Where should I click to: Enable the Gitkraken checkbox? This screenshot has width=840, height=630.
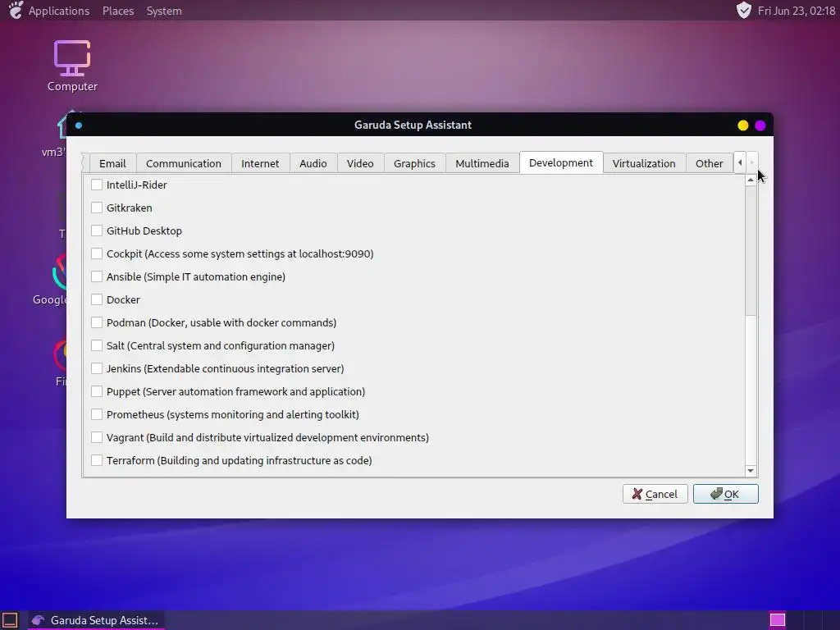pyautogui.click(x=97, y=208)
